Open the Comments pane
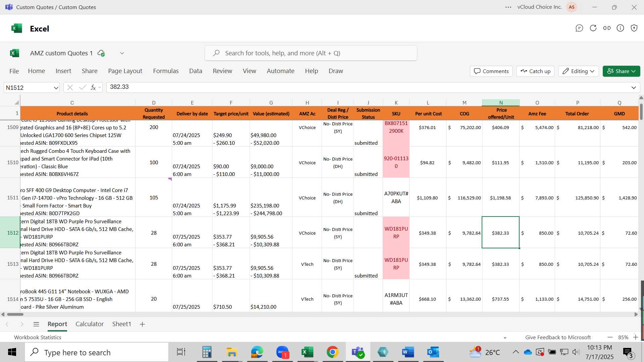 pyautogui.click(x=491, y=71)
